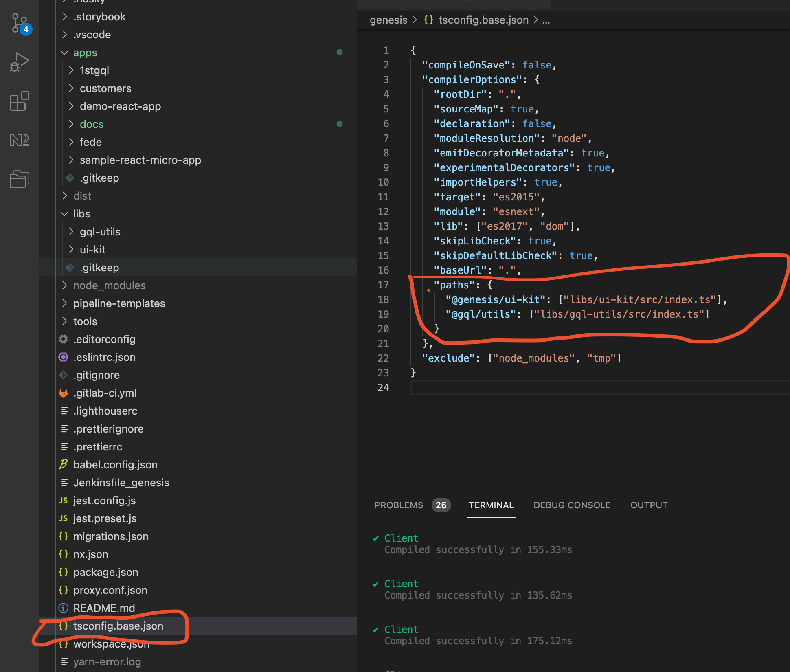Click tsconfig.base.json in the breadcrumb
Screen dimensions: 790x672
click(x=483, y=20)
